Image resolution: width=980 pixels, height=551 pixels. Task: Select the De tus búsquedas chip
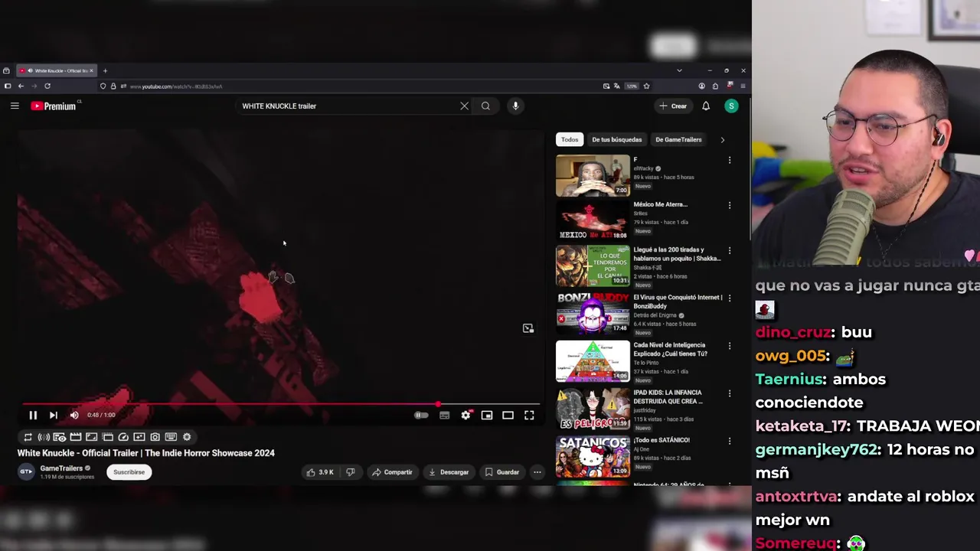click(x=617, y=140)
